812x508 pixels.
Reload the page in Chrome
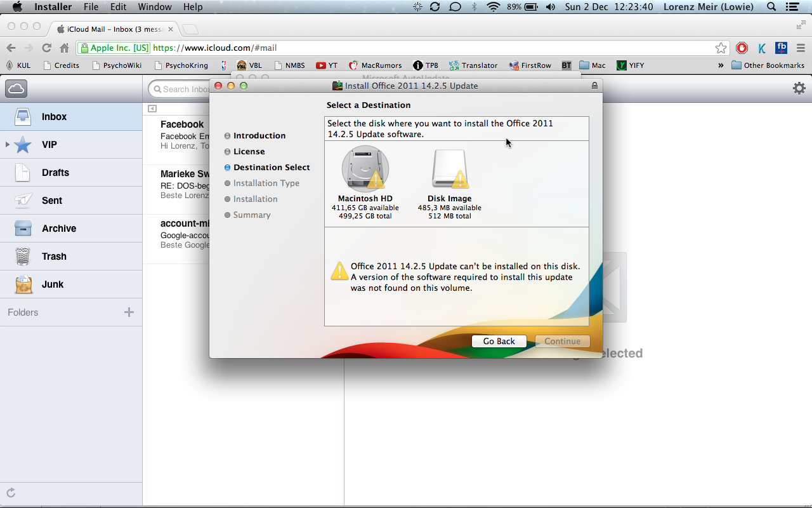[x=46, y=48]
